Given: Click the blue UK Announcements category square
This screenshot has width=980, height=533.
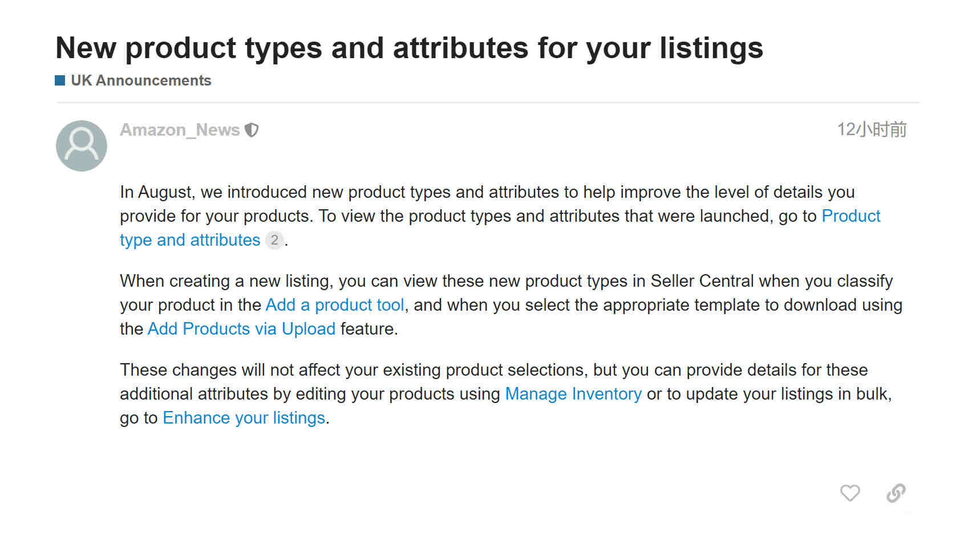Looking at the screenshot, I should pos(60,80).
